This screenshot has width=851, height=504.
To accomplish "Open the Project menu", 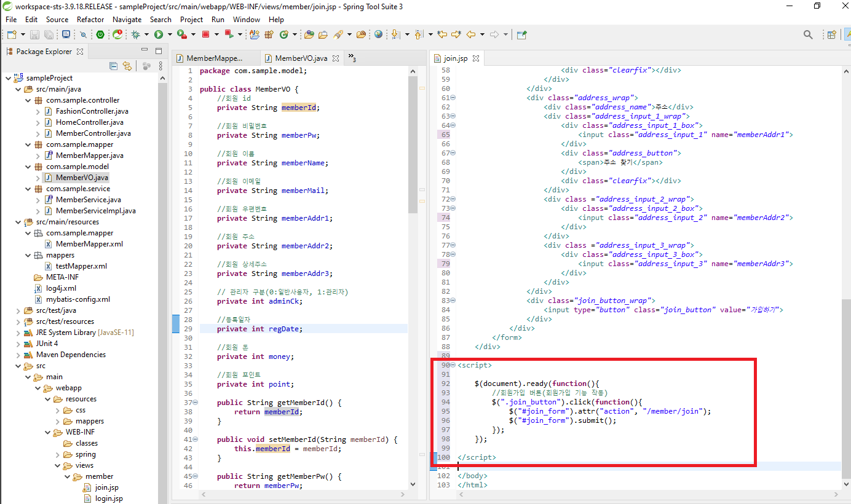I will (191, 19).
